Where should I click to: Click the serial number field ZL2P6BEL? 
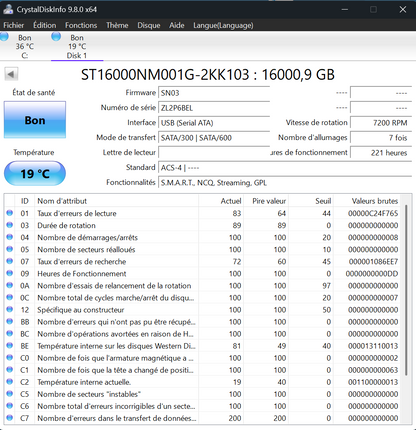(214, 108)
